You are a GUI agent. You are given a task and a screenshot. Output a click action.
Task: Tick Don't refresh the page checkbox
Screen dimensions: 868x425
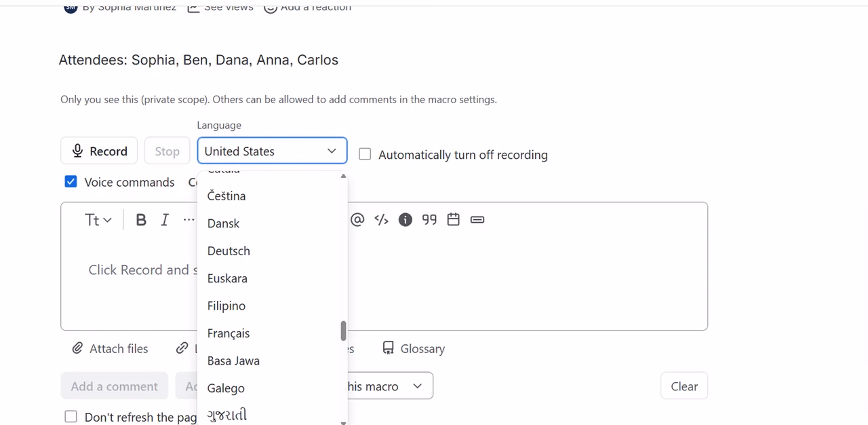click(71, 417)
